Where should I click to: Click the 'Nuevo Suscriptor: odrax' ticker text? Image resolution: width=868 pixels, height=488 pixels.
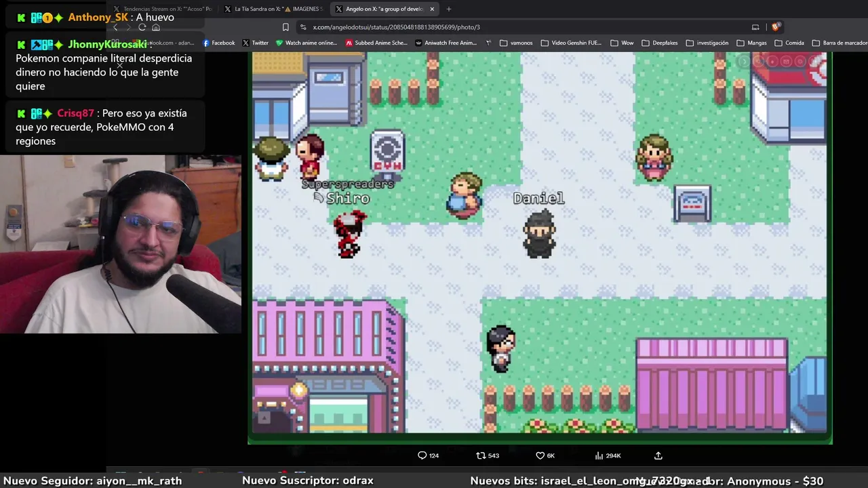click(x=308, y=481)
